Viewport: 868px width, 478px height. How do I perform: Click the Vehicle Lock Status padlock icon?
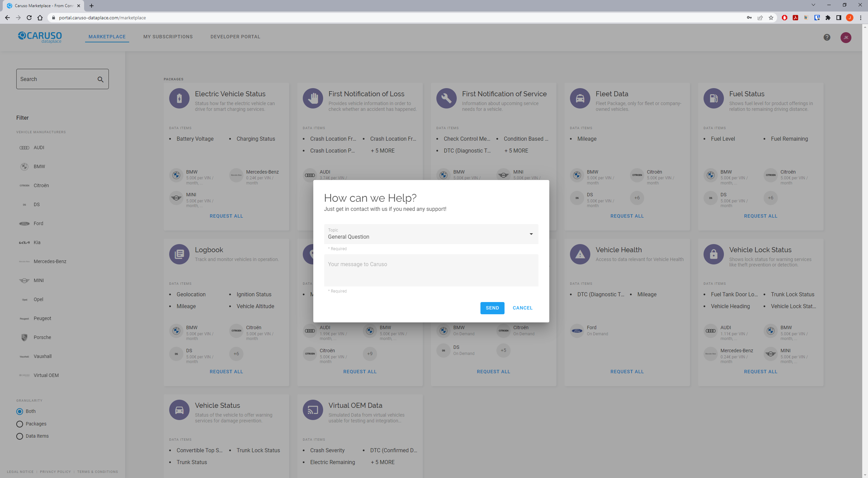pos(714,254)
